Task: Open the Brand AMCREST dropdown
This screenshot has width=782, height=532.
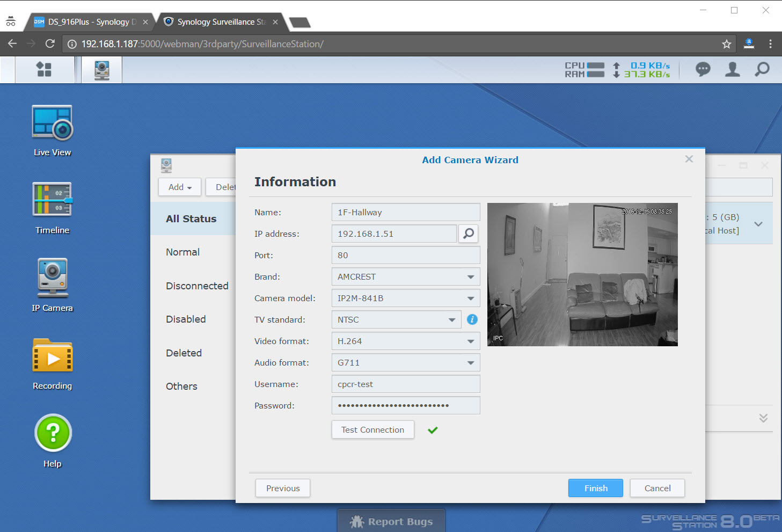Action: (406, 276)
